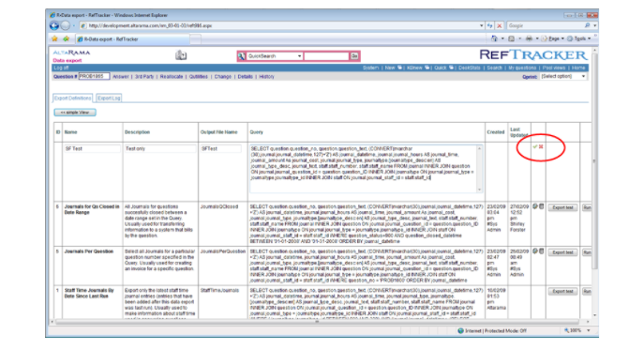Open the My questions menu item
Viewport: 644px width, 350px height.
pyautogui.click(x=522, y=68)
